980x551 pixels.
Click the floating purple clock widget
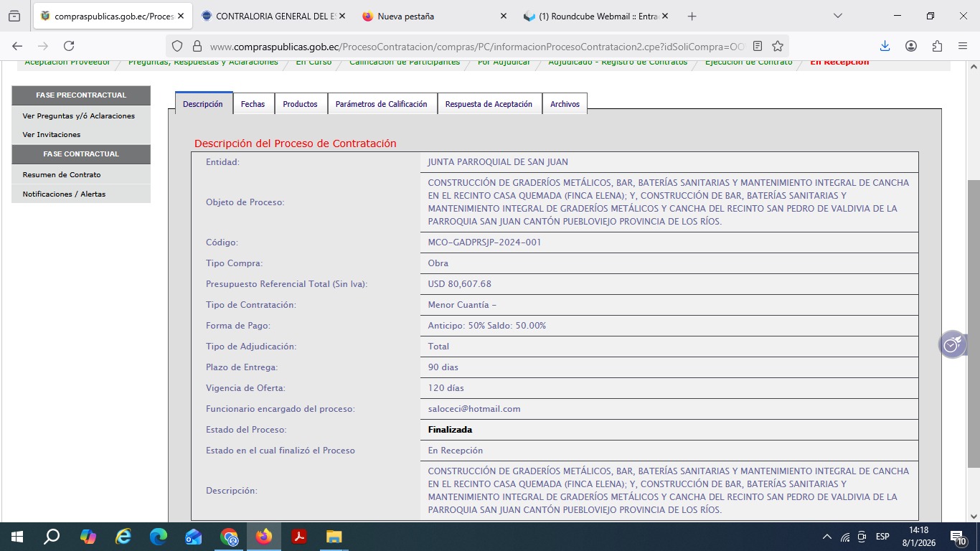pyautogui.click(x=952, y=345)
